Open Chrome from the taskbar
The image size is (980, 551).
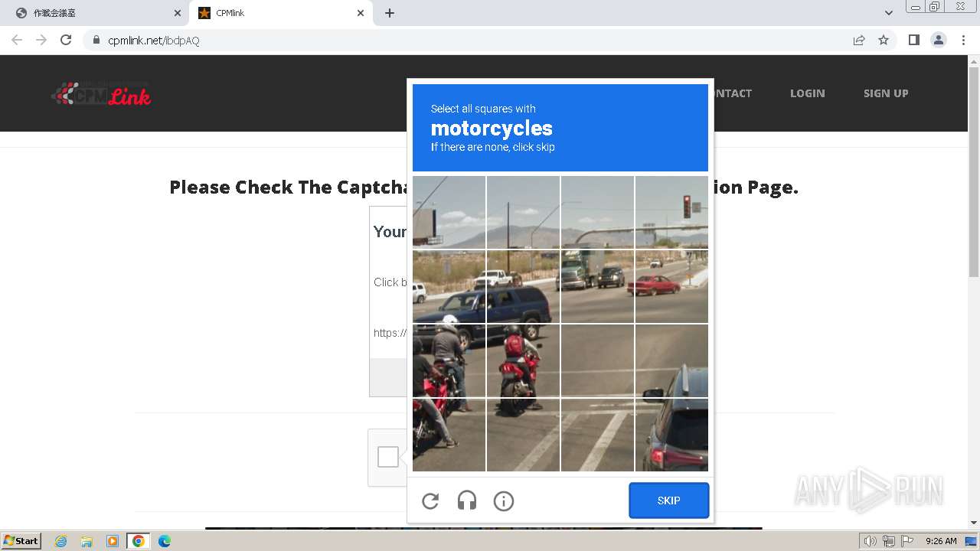click(139, 541)
